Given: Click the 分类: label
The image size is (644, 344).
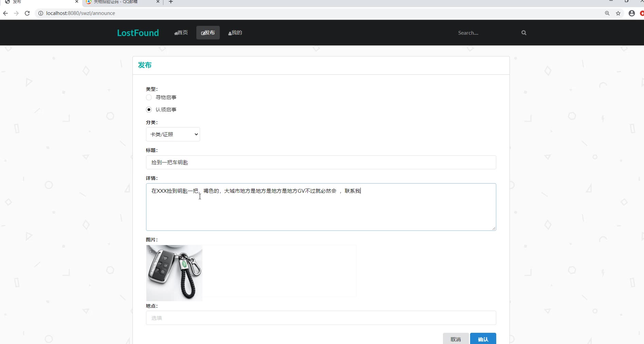Looking at the screenshot, I should tap(152, 122).
